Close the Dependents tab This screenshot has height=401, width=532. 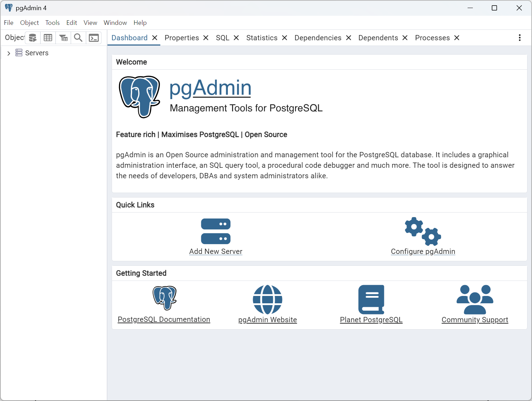405,38
